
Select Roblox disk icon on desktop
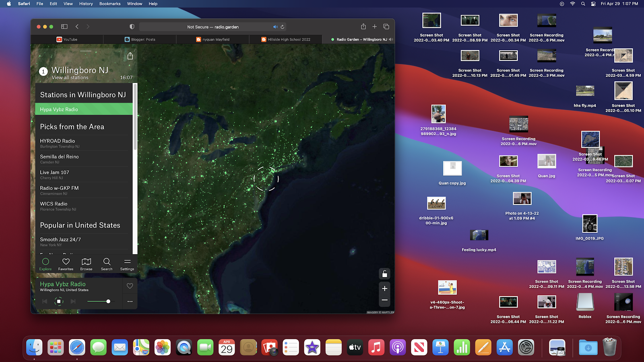(585, 306)
